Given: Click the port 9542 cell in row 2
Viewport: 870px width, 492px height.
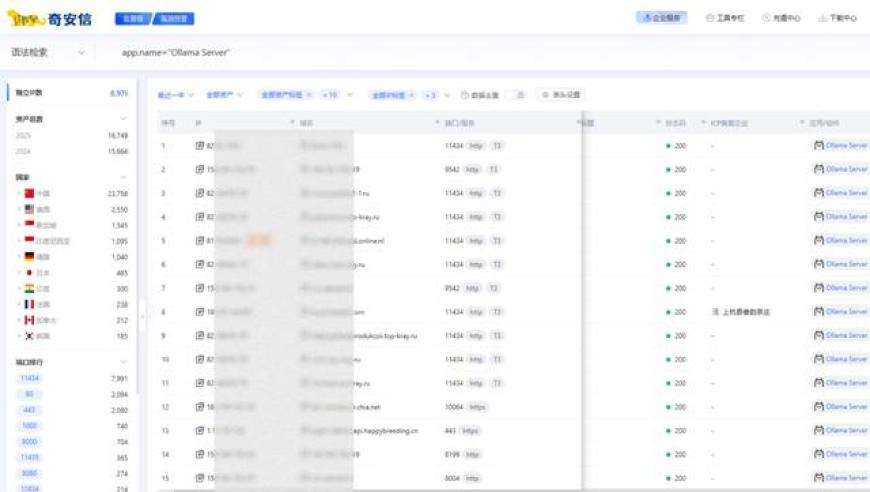Looking at the screenshot, I should point(452,170).
